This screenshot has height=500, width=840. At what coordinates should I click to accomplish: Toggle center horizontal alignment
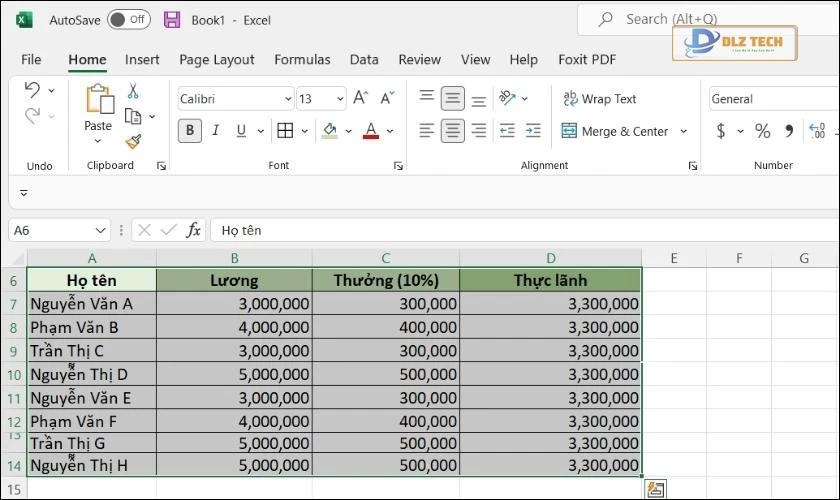pos(453,131)
